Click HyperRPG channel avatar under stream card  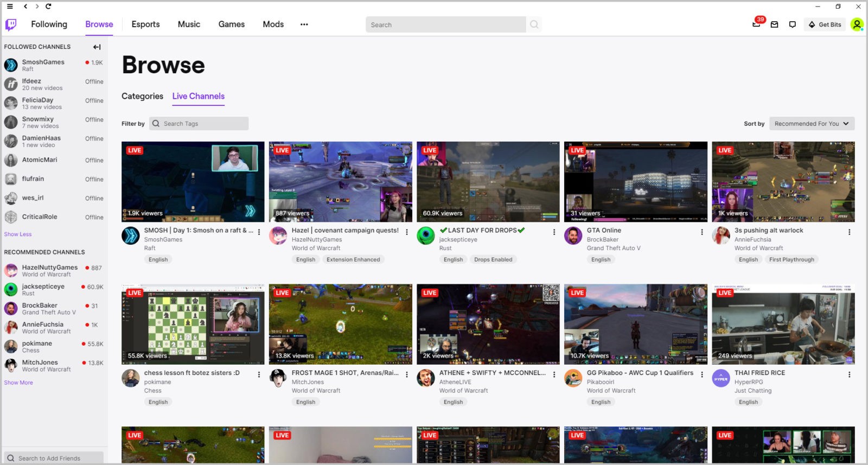click(721, 378)
